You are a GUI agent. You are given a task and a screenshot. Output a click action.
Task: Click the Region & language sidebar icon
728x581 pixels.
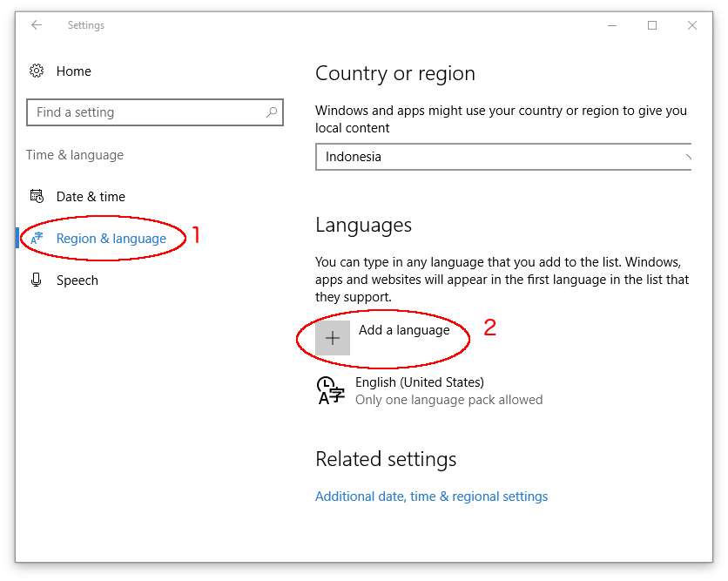[37, 239]
